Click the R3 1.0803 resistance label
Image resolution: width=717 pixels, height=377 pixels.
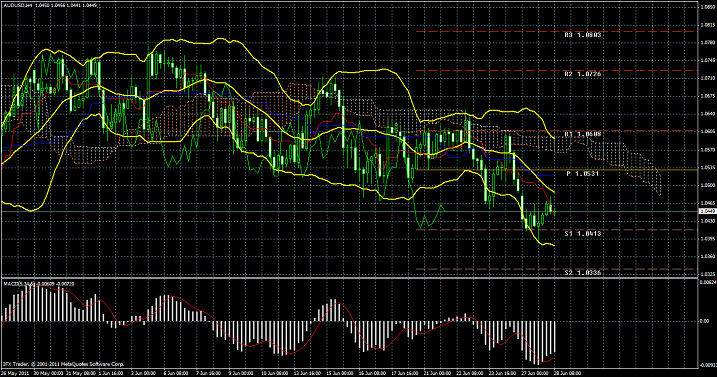[582, 34]
